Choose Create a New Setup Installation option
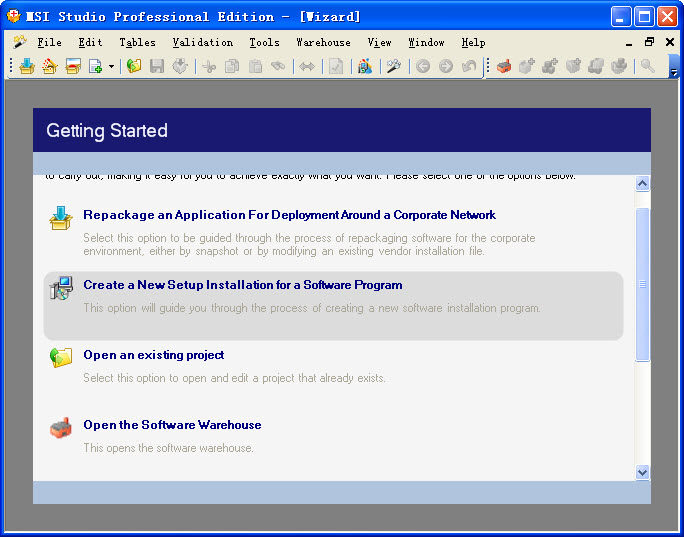 pos(242,285)
